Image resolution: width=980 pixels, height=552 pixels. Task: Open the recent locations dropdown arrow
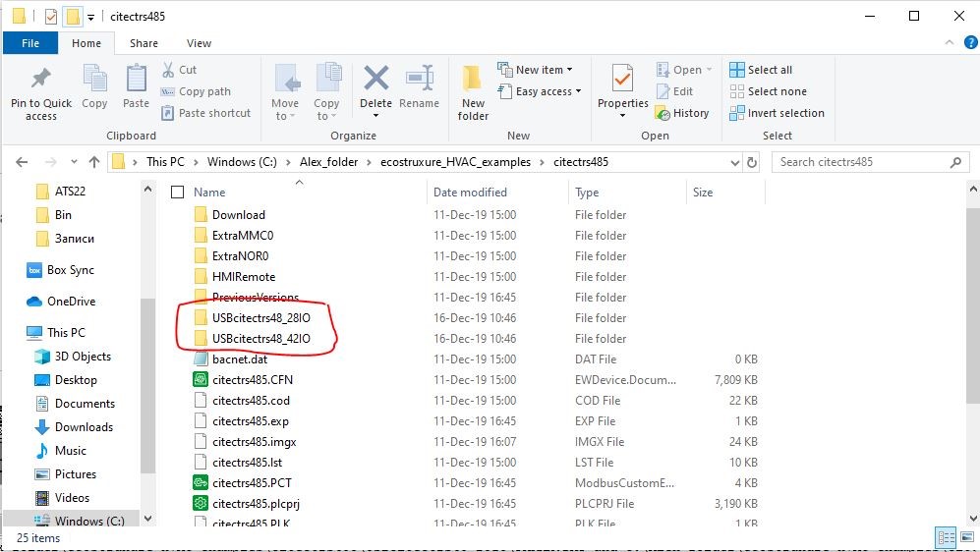point(74,162)
